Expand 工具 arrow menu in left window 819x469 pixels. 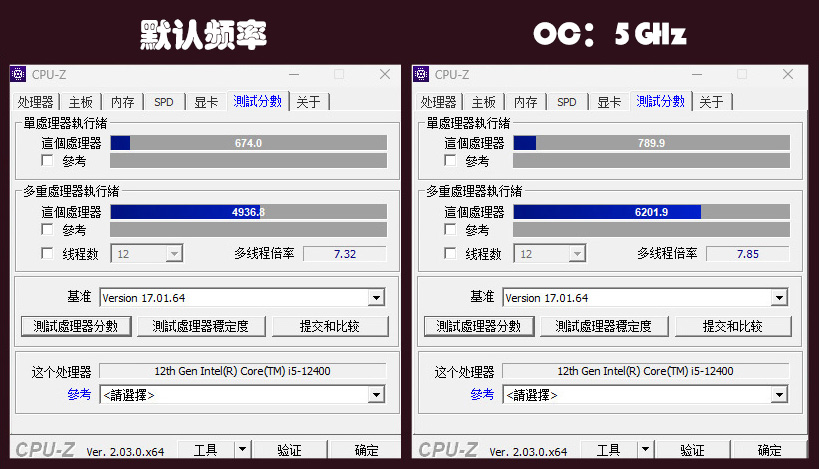click(242, 449)
